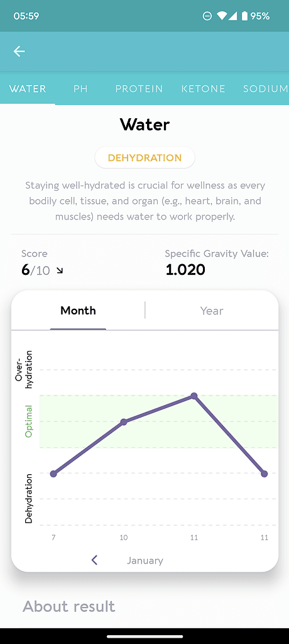Select the data point for day 10

click(124, 422)
